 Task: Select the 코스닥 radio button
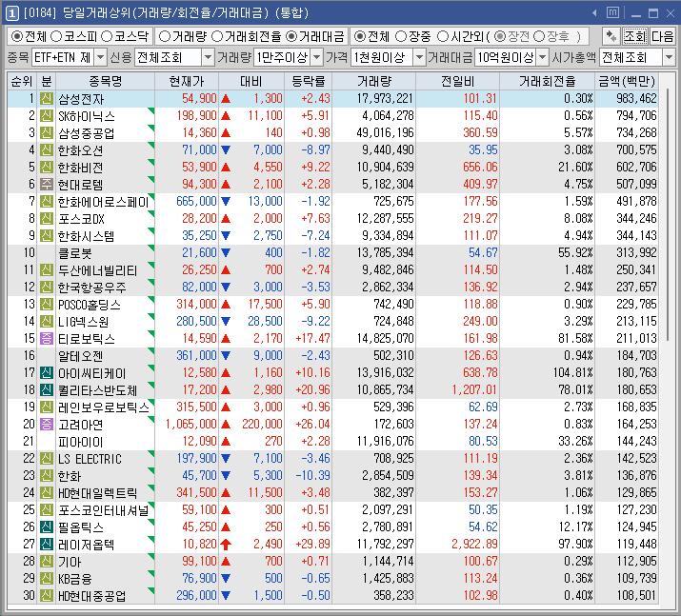click(x=107, y=36)
